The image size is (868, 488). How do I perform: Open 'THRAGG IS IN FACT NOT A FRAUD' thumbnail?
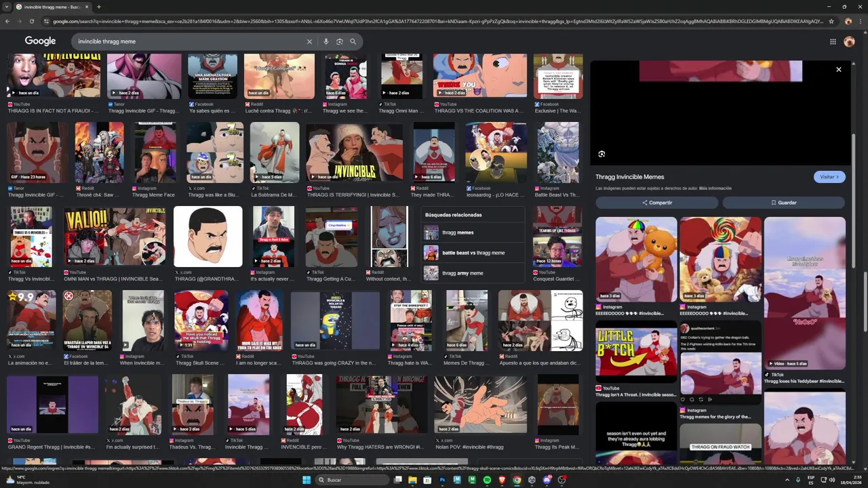(x=54, y=77)
